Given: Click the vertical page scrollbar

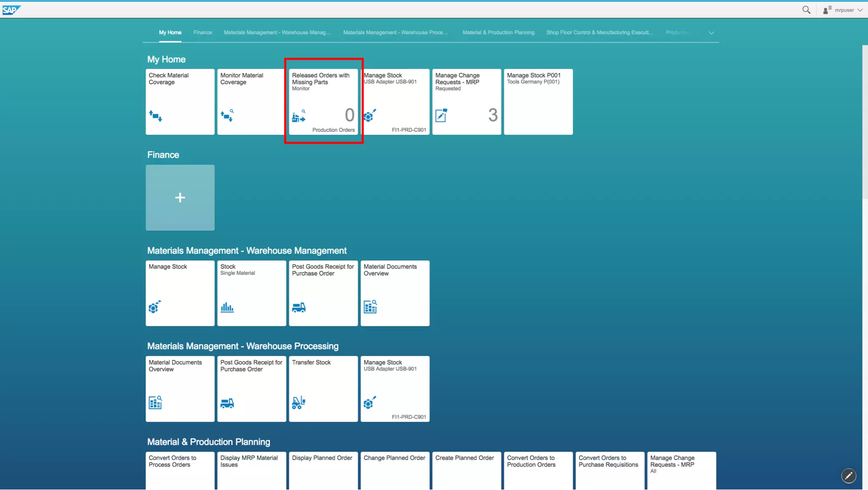Looking at the screenshot, I should point(865,123).
